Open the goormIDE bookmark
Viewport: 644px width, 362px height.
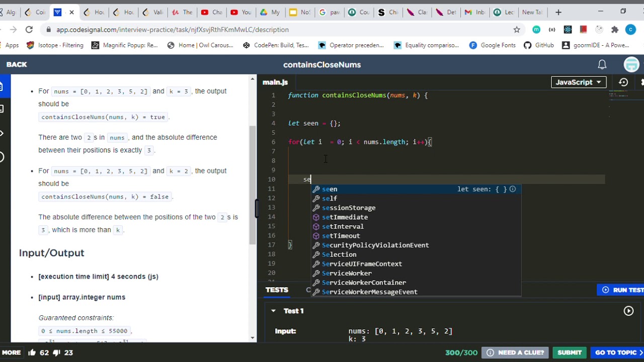(x=596, y=45)
